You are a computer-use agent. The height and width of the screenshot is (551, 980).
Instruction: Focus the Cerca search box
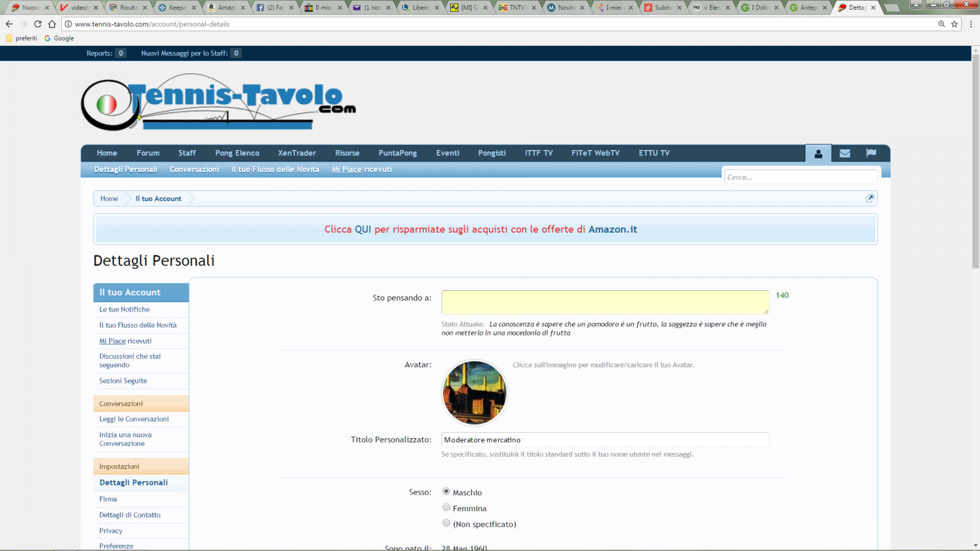click(x=801, y=177)
